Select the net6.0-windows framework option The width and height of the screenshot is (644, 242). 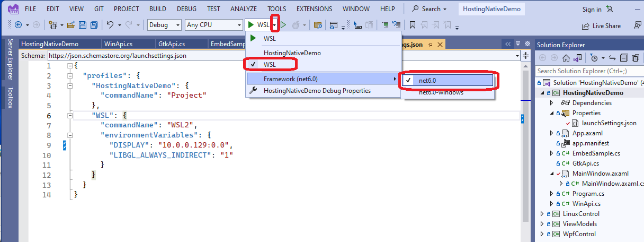[x=448, y=92]
